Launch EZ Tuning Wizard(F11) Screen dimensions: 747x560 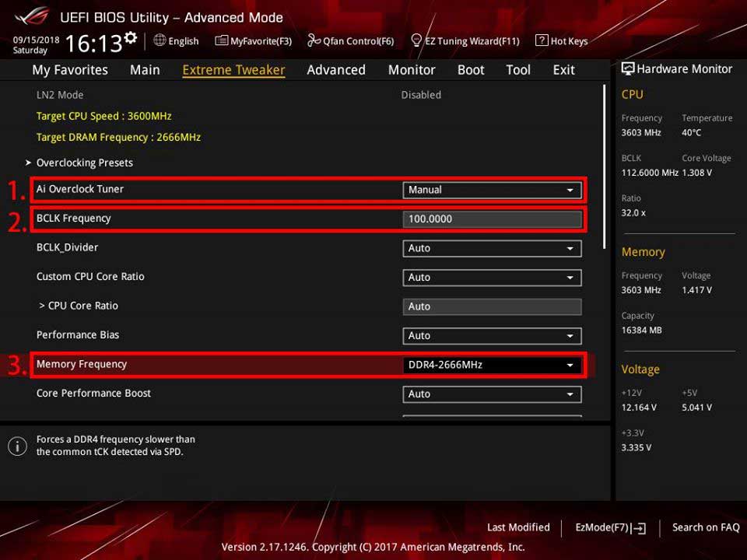[x=465, y=41]
